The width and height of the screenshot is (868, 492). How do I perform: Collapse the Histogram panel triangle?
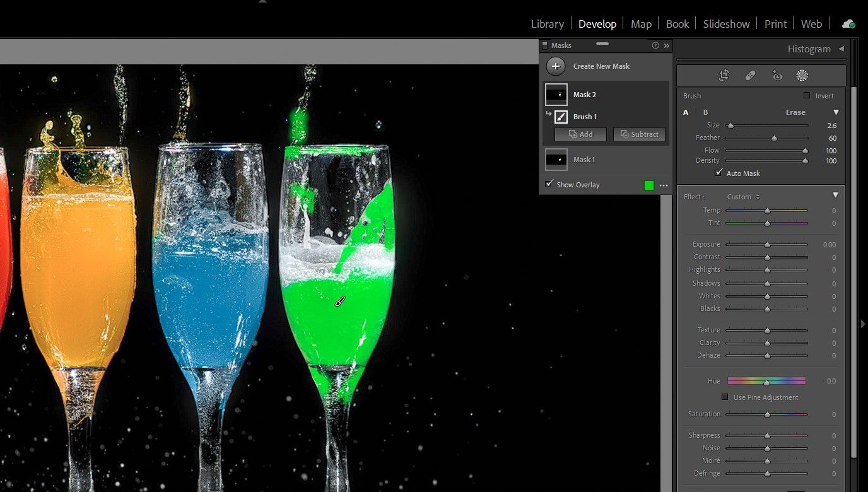[841, 49]
